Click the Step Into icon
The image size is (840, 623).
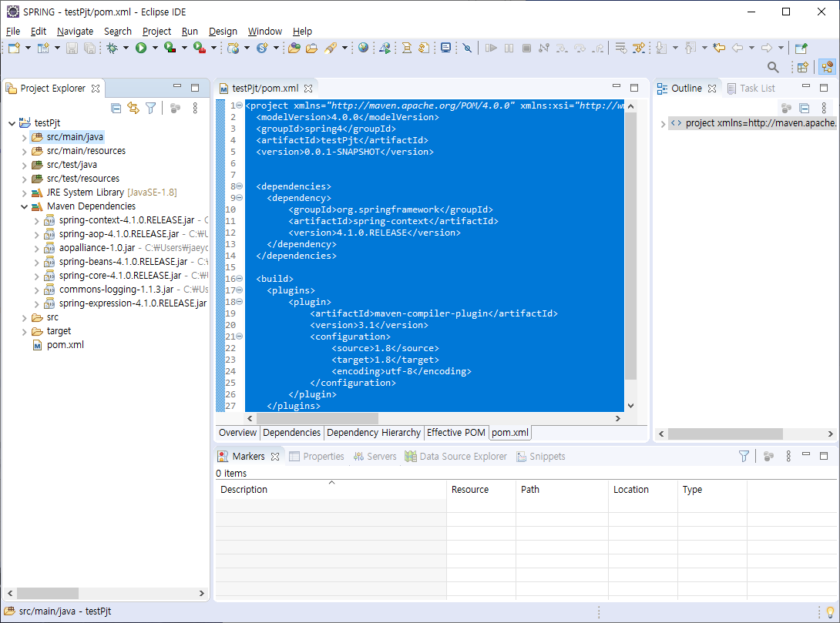tap(562, 49)
